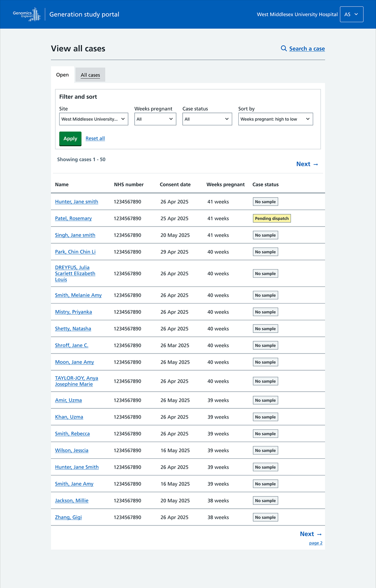Click No sample tag for Park, Chin Chin Li

click(265, 252)
